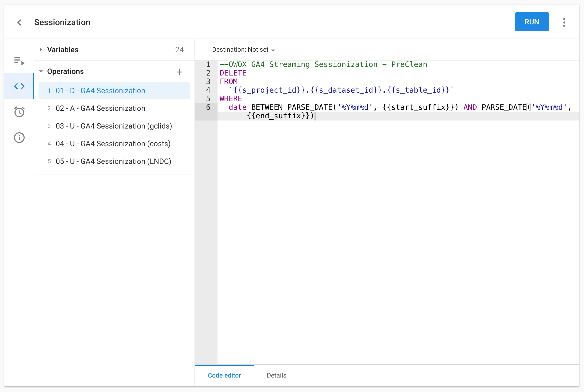The width and height of the screenshot is (584, 392).
Task: Open the Destination: Not set dropdown
Action: click(x=244, y=50)
